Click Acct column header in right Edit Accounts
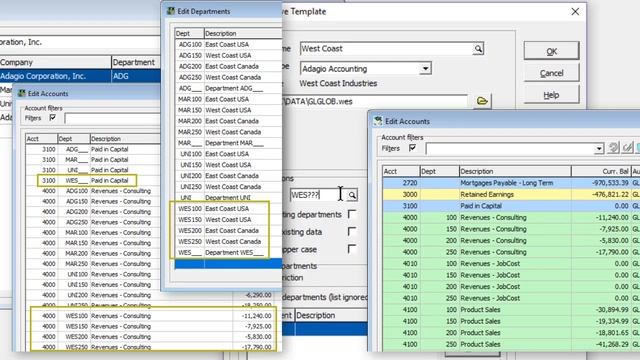The width and height of the screenshot is (640, 360). (x=401, y=171)
